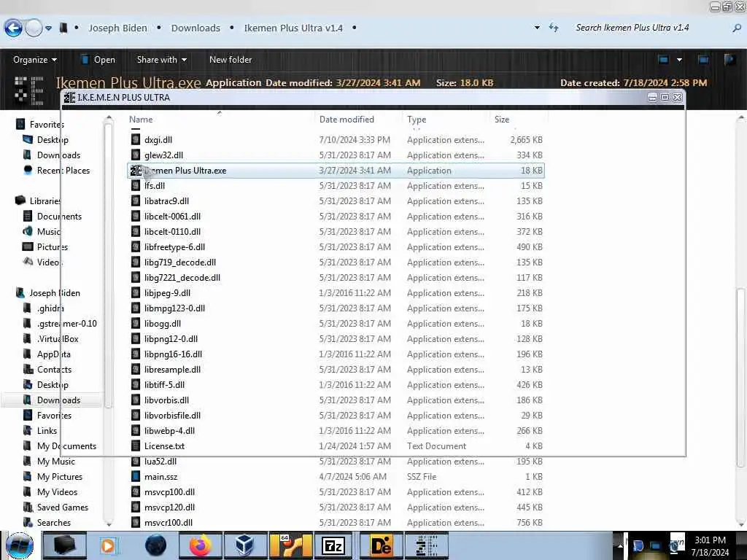Show hidden tray icons arrow
This screenshot has height=560, width=747.
pyautogui.click(x=620, y=545)
